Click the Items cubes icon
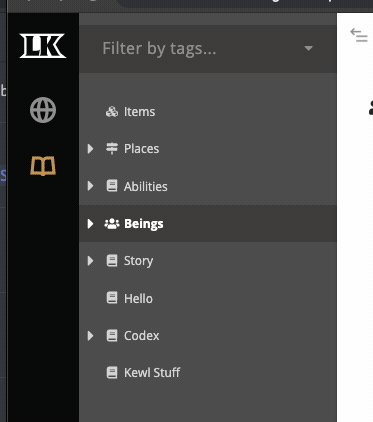Viewport: 373px width, 422px height. point(112,112)
